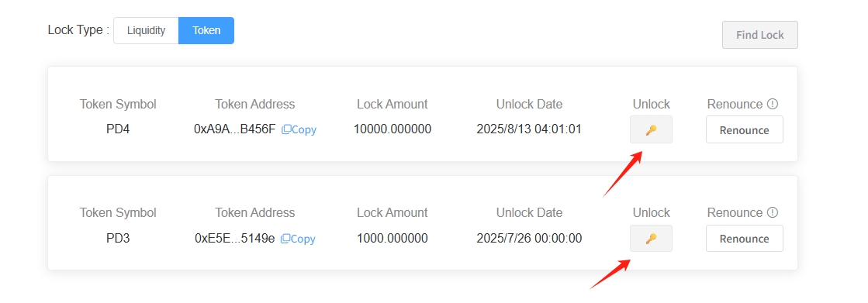Image resolution: width=868 pixels, height=303 pixels.
Task: Switch Lock Type to Liquidity
Action: [146, 30]
